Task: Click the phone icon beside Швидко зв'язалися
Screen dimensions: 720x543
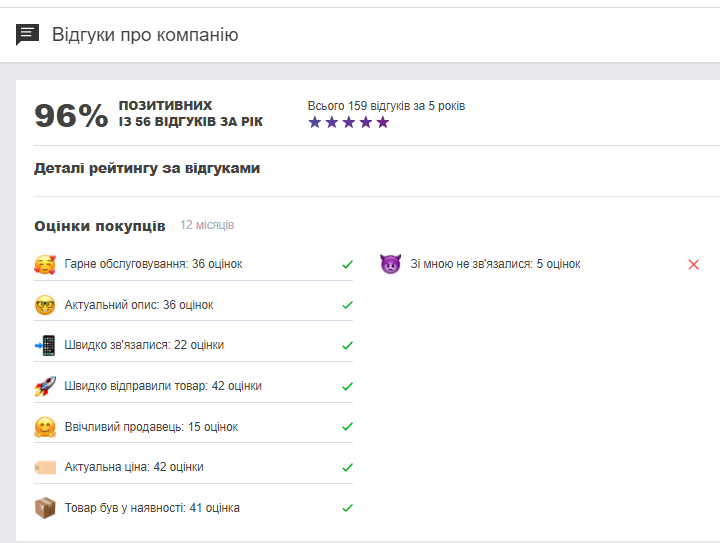Action: click(x=45, y=345)
